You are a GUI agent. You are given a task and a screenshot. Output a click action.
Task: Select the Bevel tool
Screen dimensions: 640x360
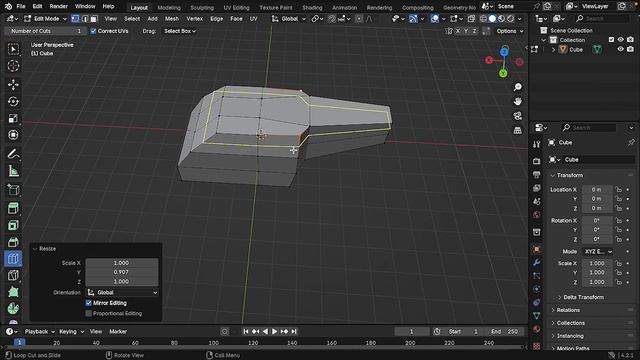[x=13, y=242]
